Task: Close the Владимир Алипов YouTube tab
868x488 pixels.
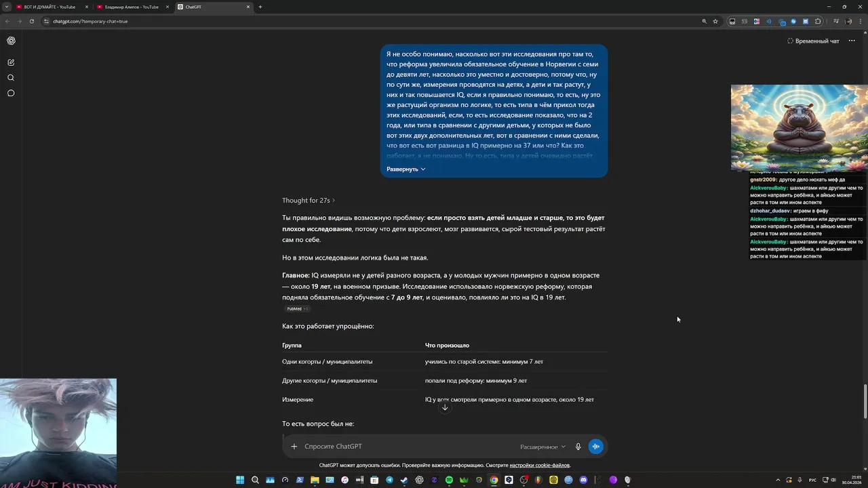Action: pos(167,7)
